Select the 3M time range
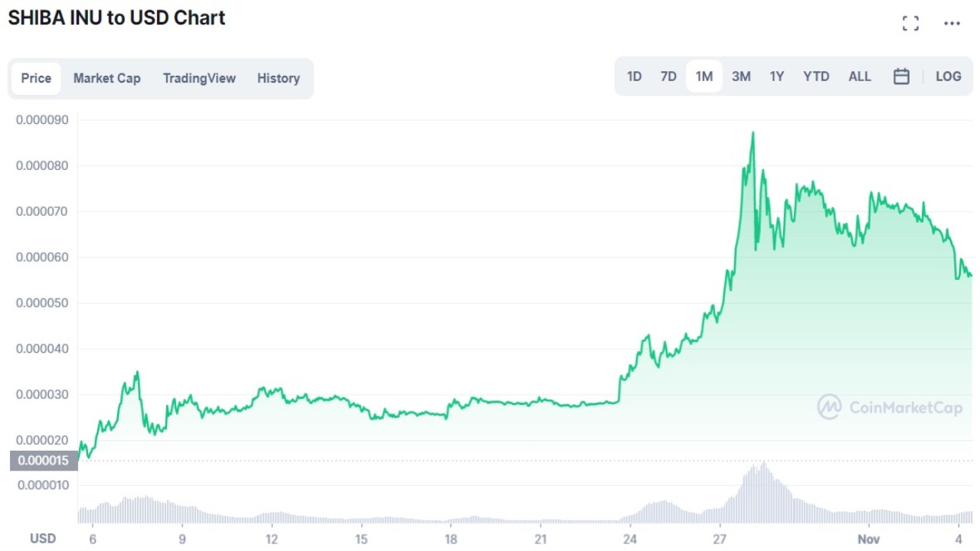This screenshot has height=551, width=980. point(740,77)
